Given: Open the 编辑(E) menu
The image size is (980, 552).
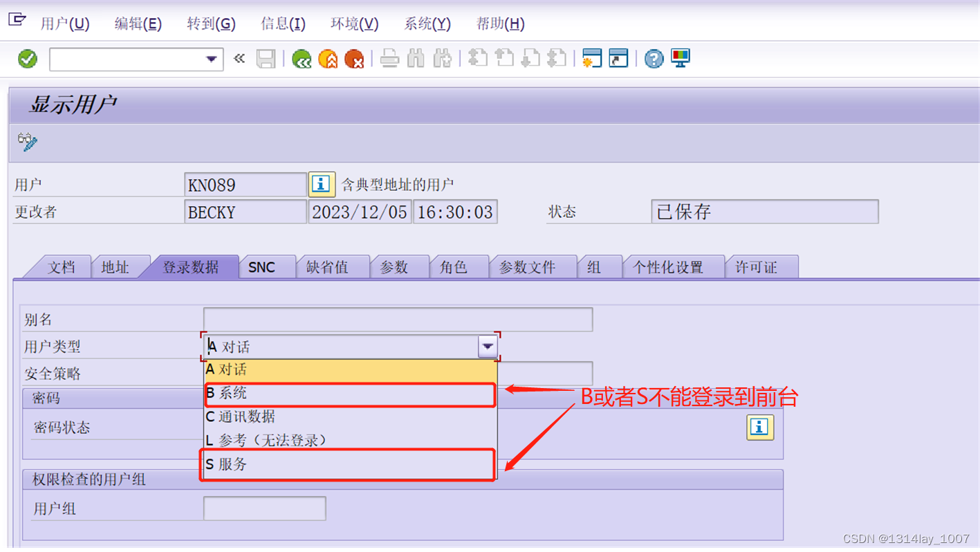Looking at the screenshot, I should click(x=138, y=24).
